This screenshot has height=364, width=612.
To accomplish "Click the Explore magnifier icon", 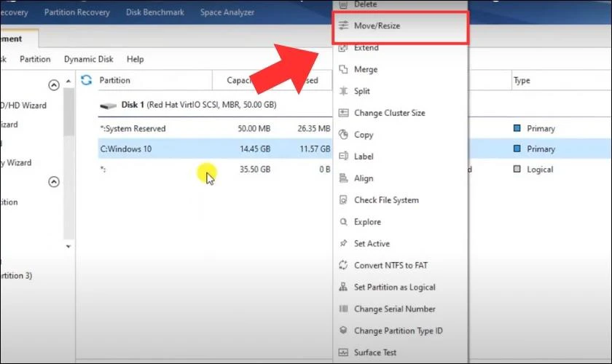I will 343,222.
